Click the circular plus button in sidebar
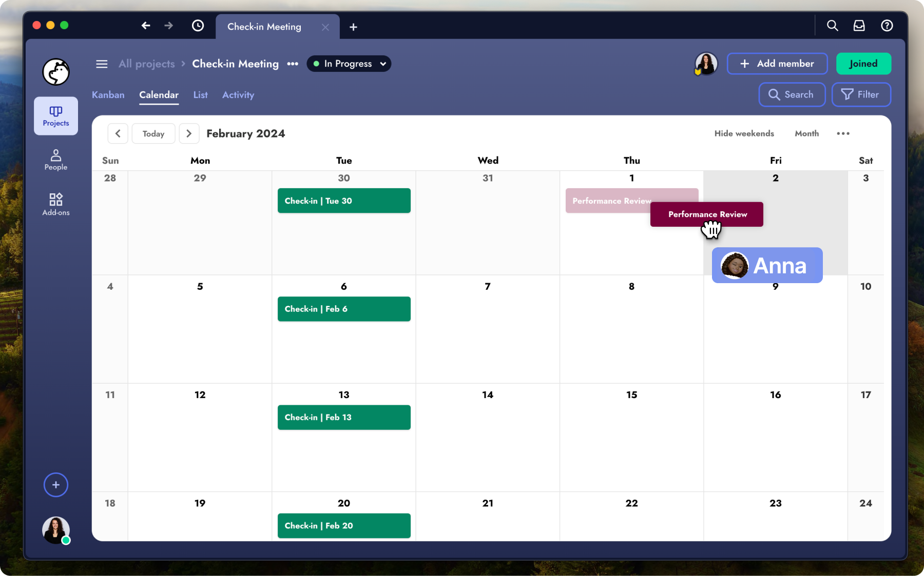Screen dimensions: 924x576 [56, 485]
